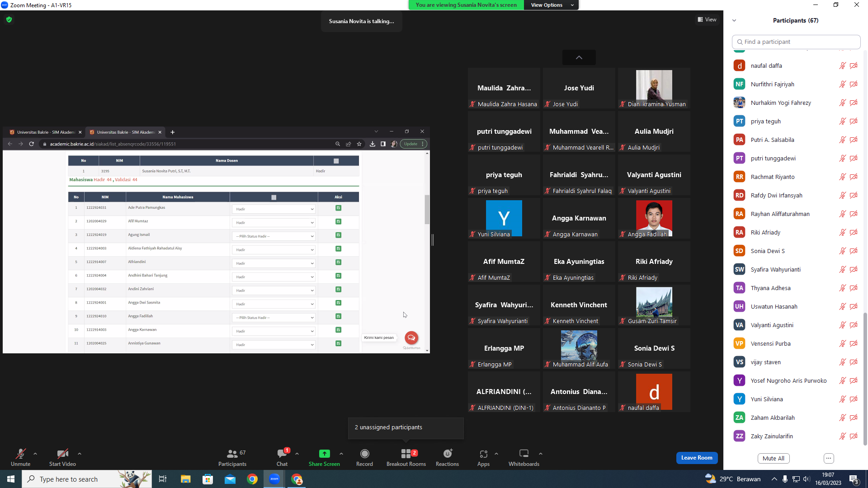Click the Start Video camera icon
The image size is (868, 488).
[x=62, y=454]
